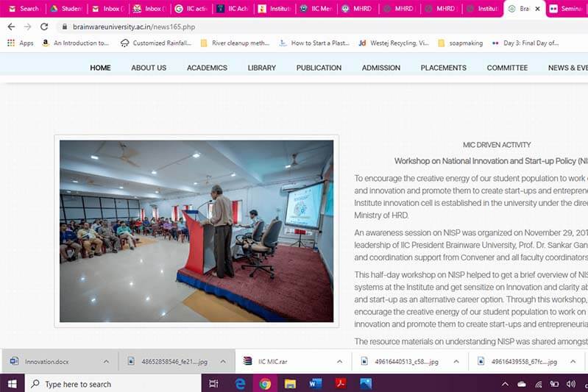588x392 pixels.
Task: Open 'How to Start a Plast...' bookmark
Action: click(x=315, y=43)
